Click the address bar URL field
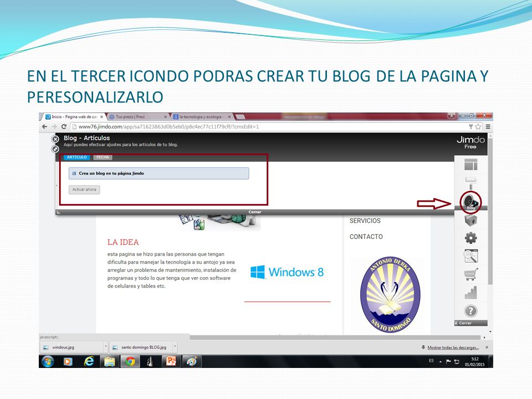The height and width of the screenshot is (399, 532). [268, 126]
